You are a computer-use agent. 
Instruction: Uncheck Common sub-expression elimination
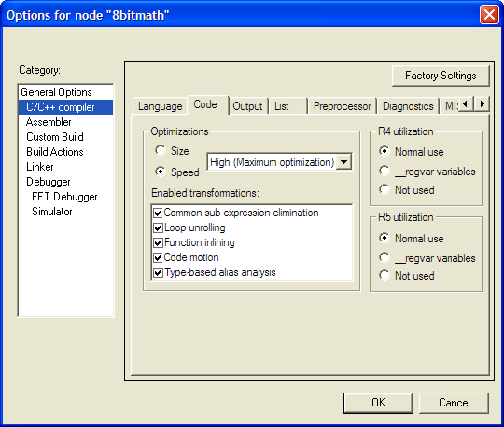[x=158, y=213]
